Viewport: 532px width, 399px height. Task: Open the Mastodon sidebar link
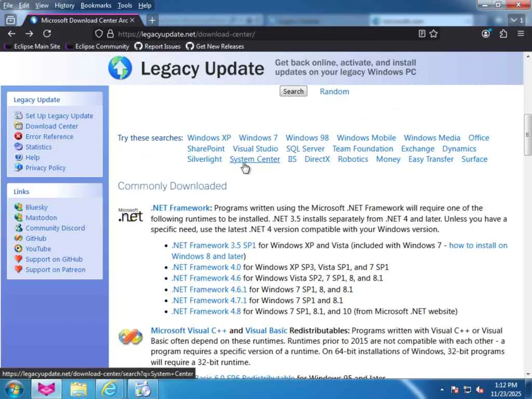point(41,218)
